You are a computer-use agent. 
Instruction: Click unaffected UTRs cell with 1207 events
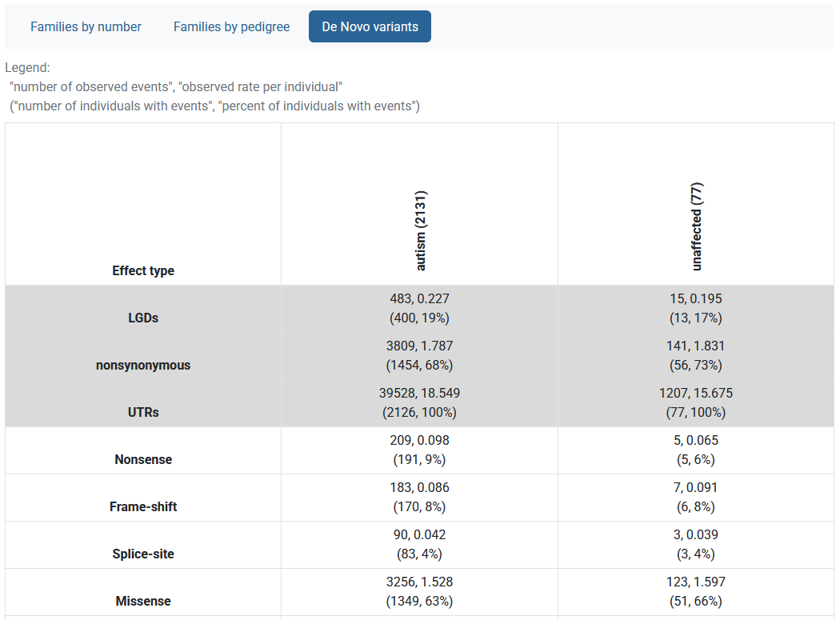(695, 402)
